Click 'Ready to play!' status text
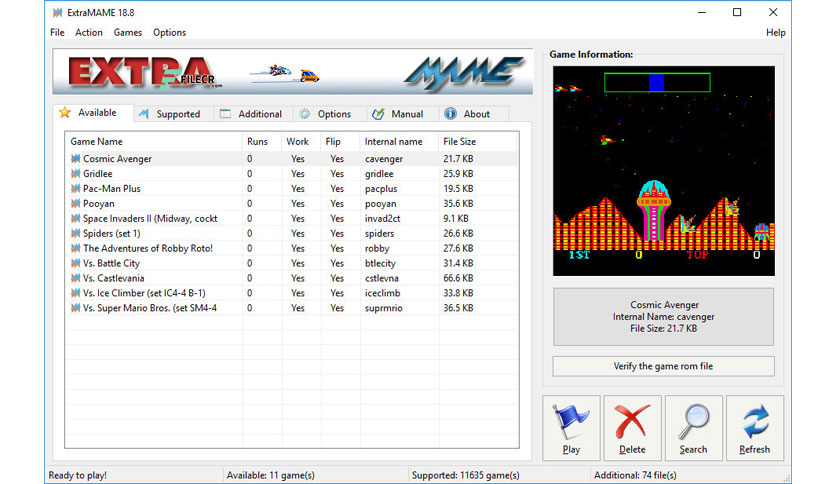The image size is (836, 484). click(77, 475)
